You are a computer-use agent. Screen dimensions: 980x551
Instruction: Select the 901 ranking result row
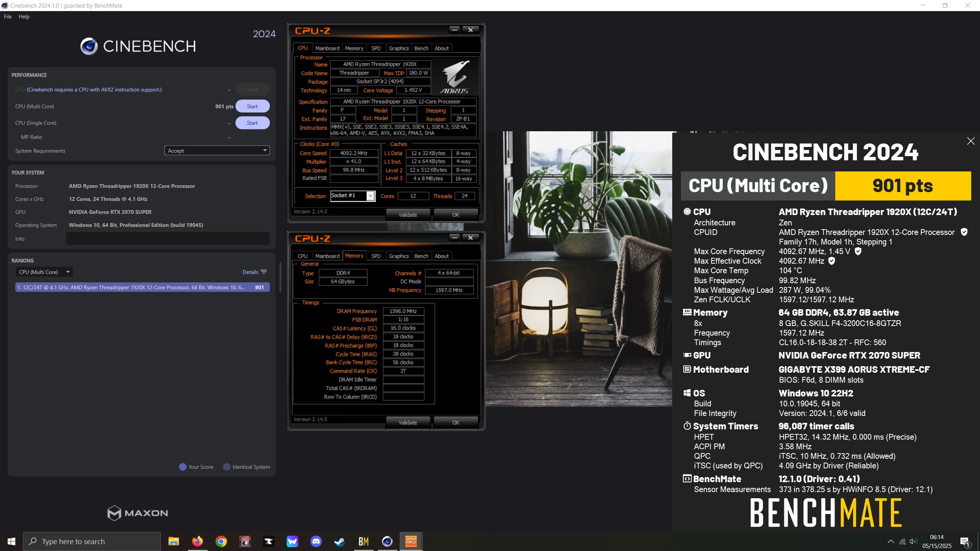tap(142, 287)
